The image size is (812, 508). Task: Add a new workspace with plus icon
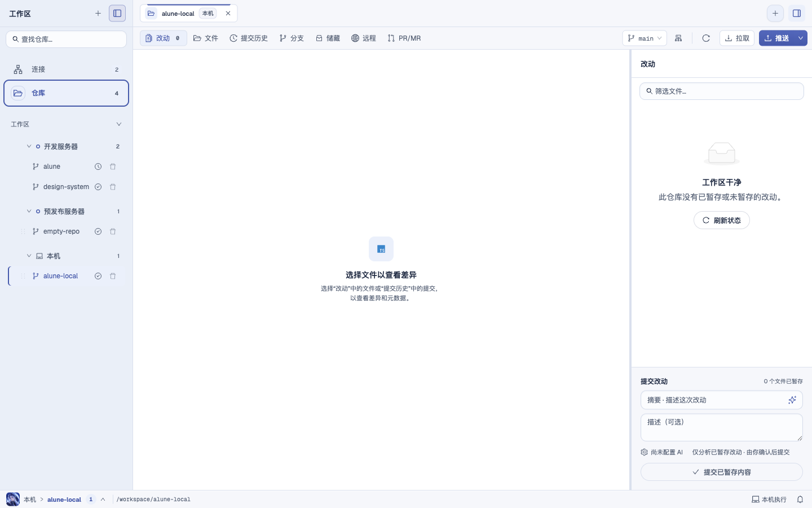[98, 13]
